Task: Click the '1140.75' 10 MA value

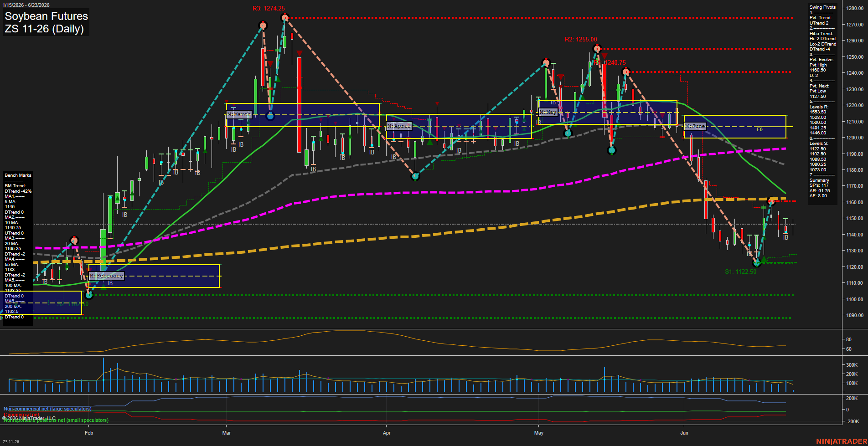Action: pyautogui.click(x=13, y=228)
